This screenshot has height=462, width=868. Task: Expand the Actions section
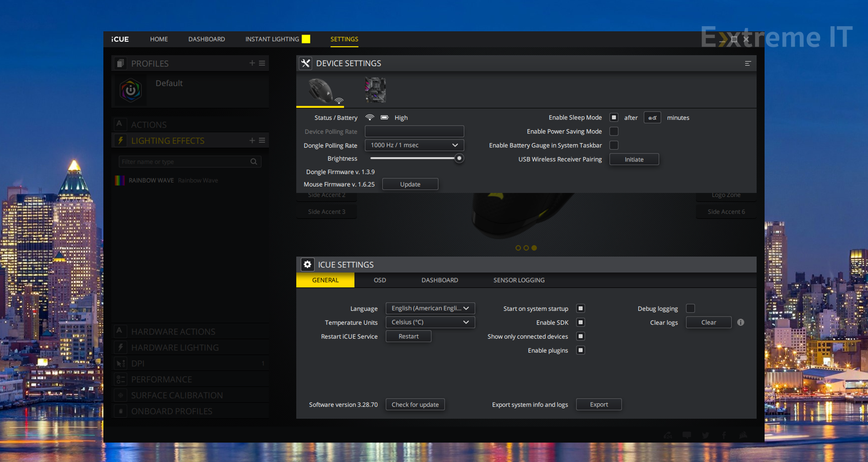click(190, 124)
